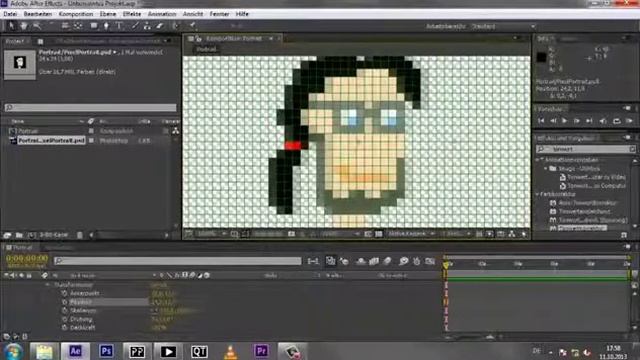Screen dimensions: 640x360
Task: Open the viewer magnification dropdown
Action: click(212, 234)
